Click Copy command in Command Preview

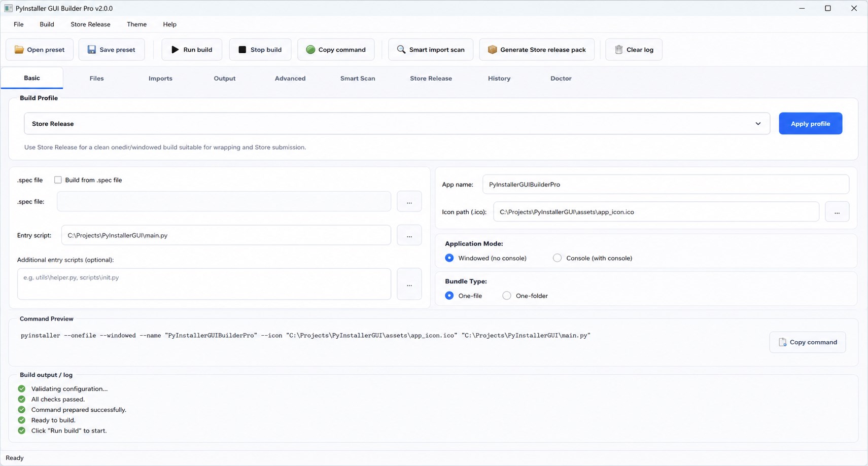[x=808, y=342]
